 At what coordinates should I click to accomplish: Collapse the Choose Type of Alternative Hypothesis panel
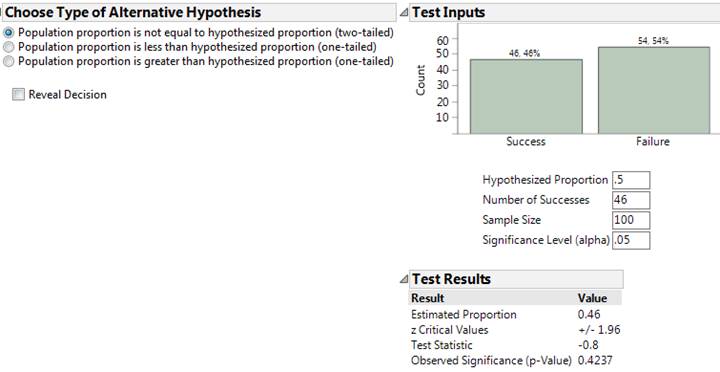pos(1,12)
